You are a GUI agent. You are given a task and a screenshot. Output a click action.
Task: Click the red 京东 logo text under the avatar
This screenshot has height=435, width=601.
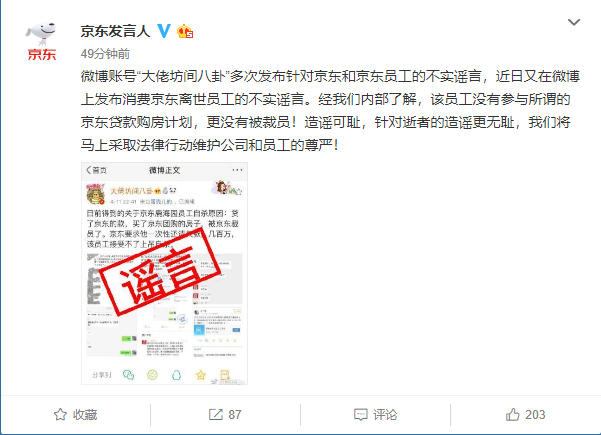coord(41,54)
